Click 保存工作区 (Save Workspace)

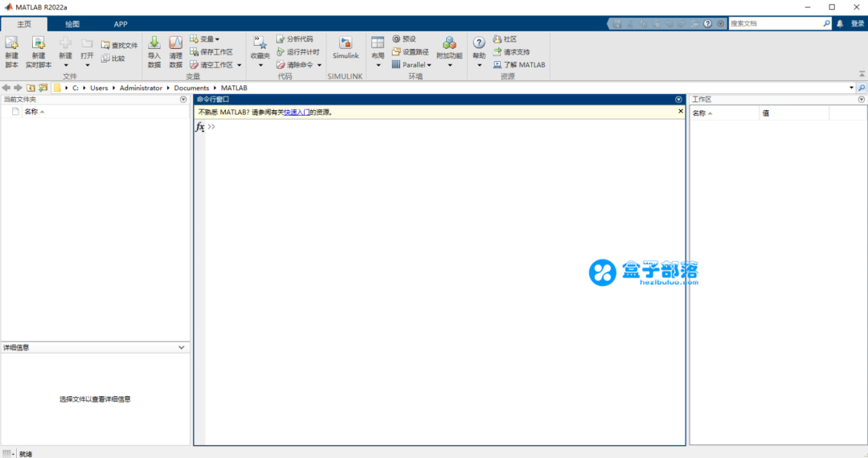[x=211, y=52]
